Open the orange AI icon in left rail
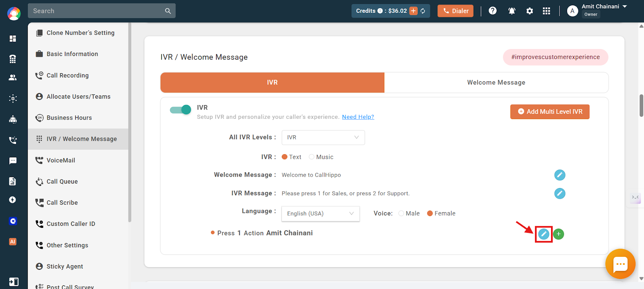644x289 pixels. pyautogui.click(x=13, y=242)
